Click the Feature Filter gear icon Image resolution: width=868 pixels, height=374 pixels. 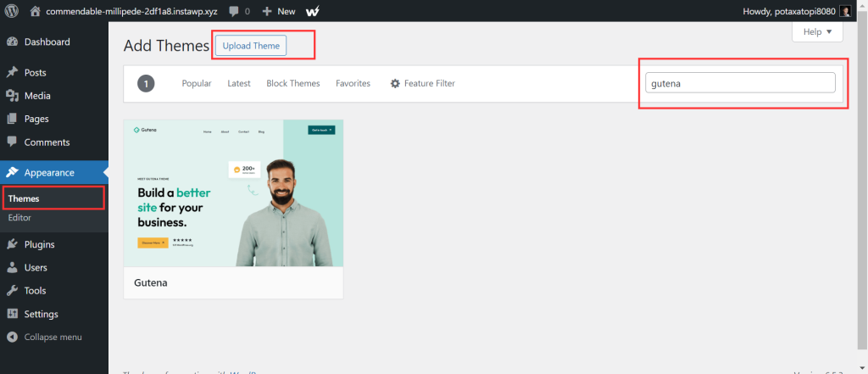pos(395,84)
